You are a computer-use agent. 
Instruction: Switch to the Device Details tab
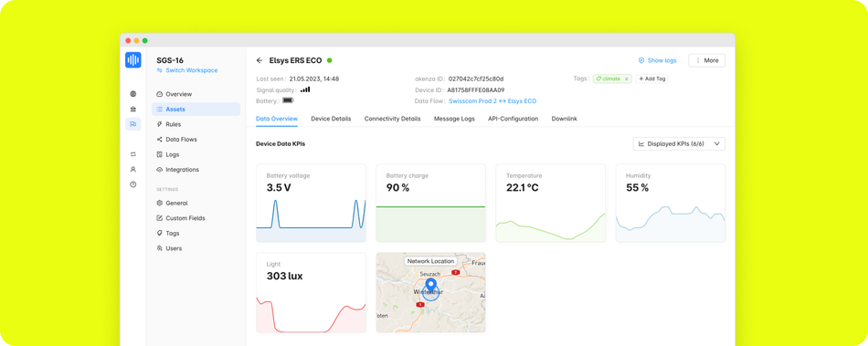click(x=331, y=119)
